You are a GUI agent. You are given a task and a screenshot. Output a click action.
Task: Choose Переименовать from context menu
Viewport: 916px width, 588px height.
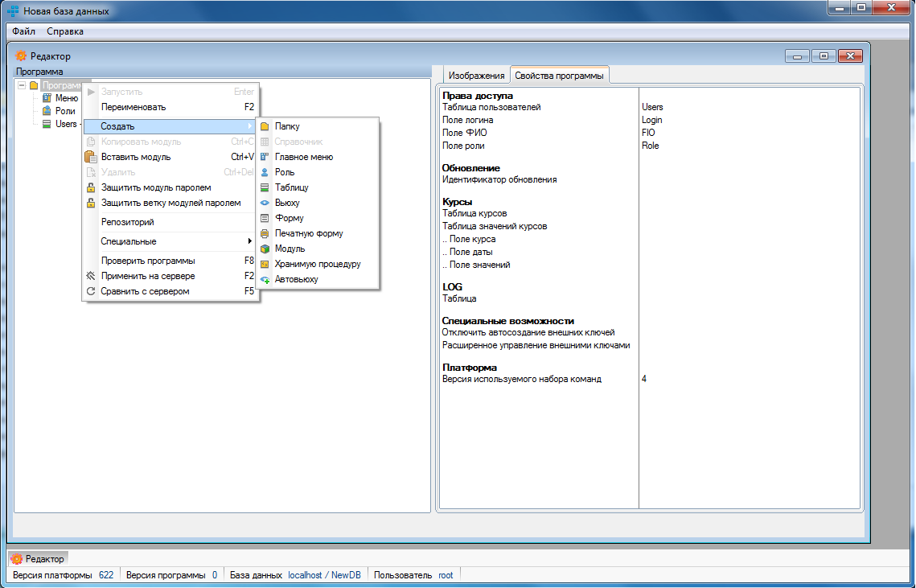133,107
